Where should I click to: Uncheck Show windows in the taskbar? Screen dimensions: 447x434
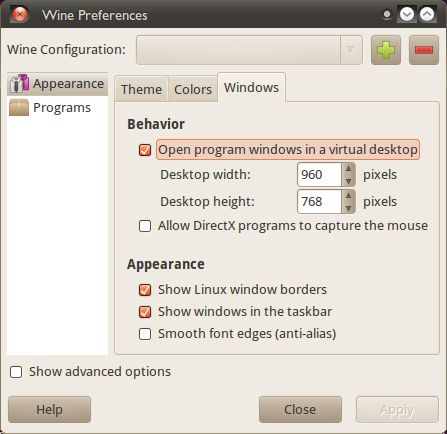pos(145,312)
